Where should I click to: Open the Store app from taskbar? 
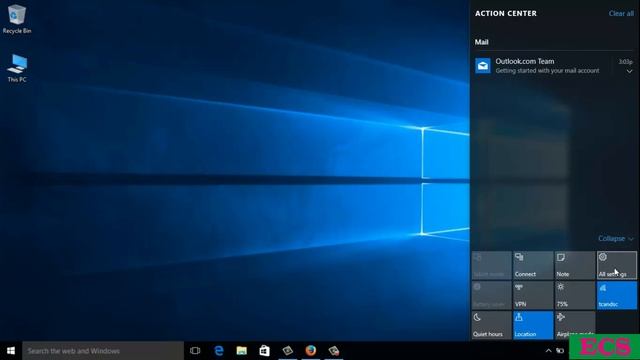[264, 351]
